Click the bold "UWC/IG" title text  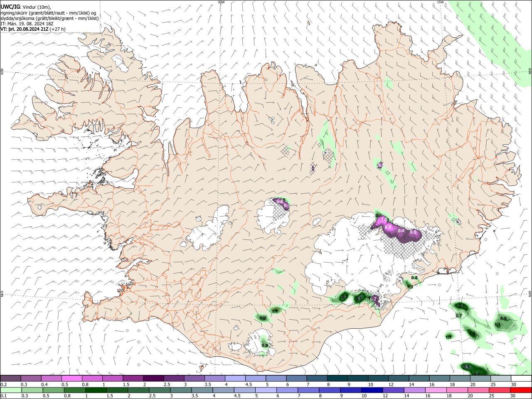tap(10, 6)
